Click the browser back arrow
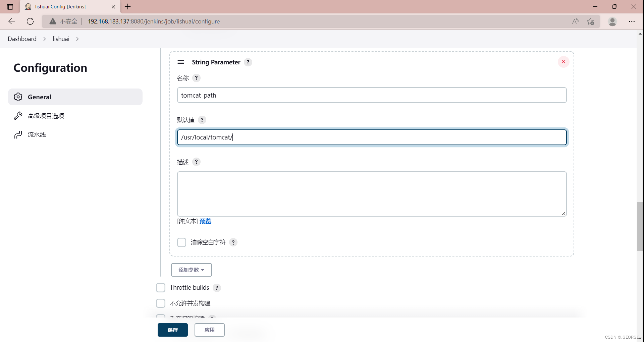Screen dimensions: 644x342 pos(12,21)
